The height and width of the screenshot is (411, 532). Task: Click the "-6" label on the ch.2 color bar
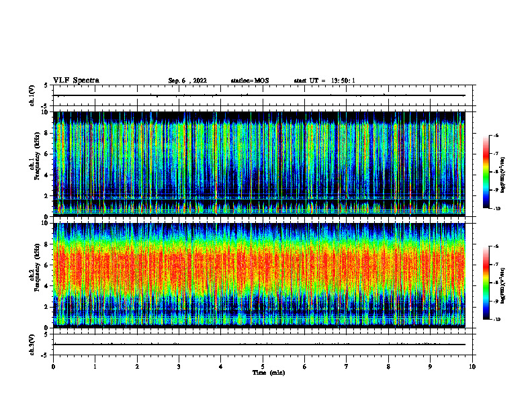point(496,246)
